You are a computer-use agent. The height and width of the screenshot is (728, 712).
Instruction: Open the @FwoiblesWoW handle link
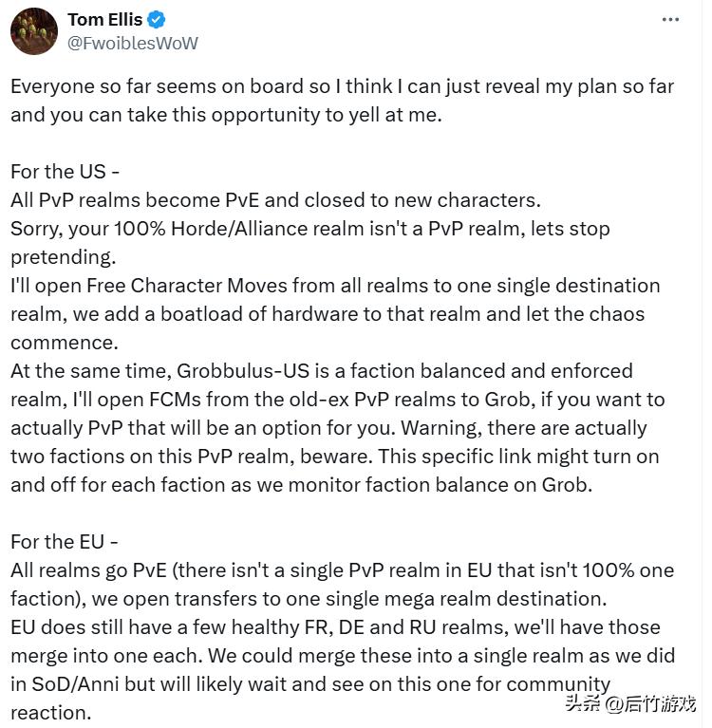tap(133, 43)
